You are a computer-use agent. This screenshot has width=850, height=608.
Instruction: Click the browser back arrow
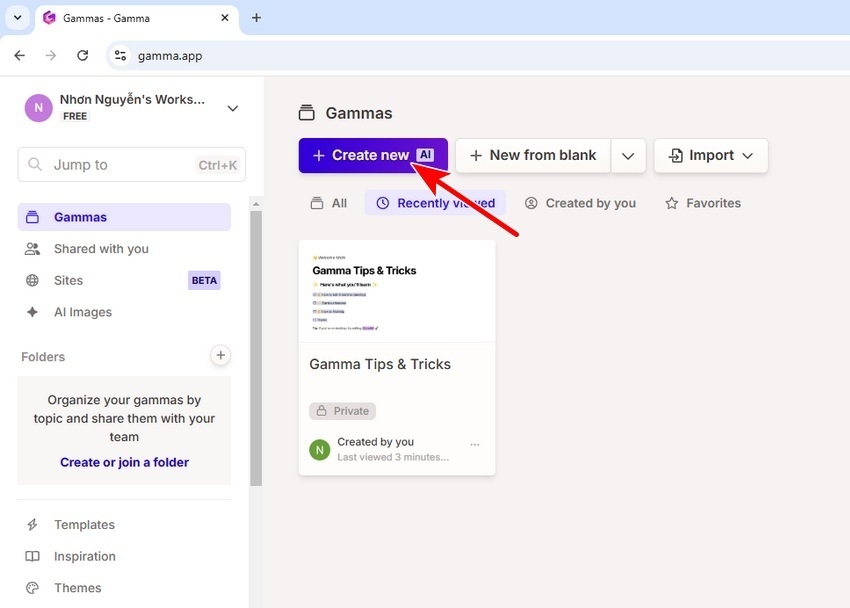click(19, 56)
